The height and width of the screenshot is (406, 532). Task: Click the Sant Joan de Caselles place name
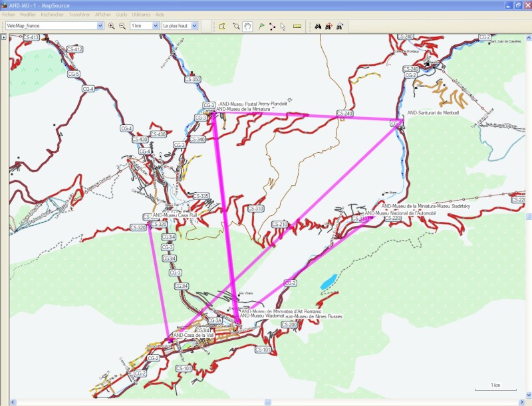[506, 41]
